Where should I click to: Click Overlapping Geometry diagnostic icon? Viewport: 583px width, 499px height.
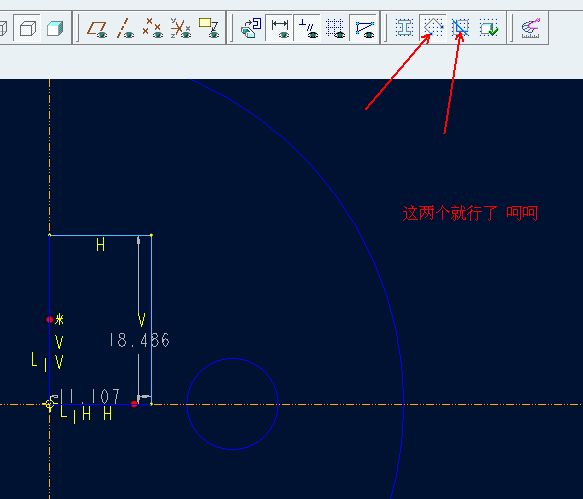click(460, 28)
